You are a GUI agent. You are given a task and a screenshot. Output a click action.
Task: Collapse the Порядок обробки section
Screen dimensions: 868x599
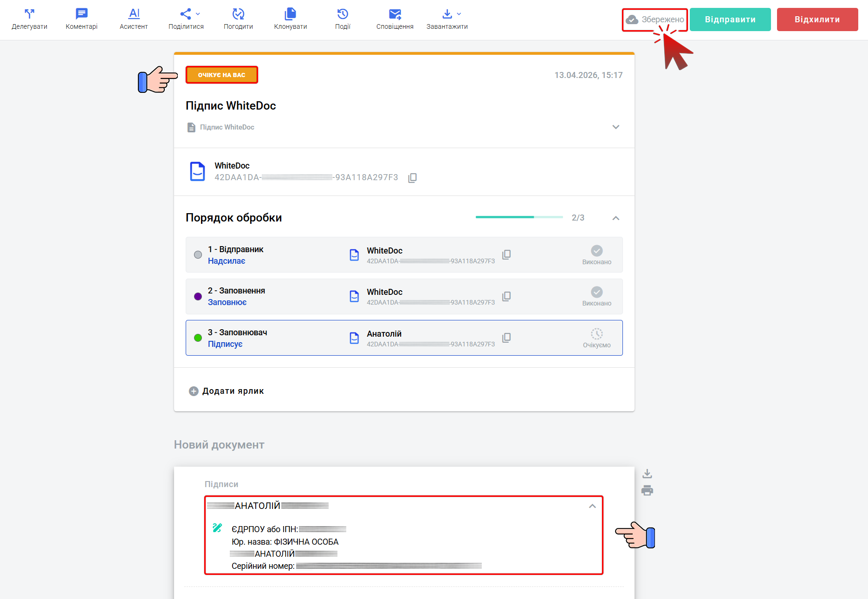click(x=615, y=218)
